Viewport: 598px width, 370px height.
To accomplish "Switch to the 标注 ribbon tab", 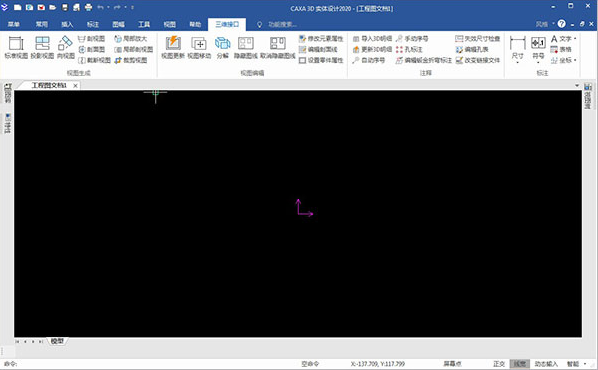I will (x=93, y=24).
